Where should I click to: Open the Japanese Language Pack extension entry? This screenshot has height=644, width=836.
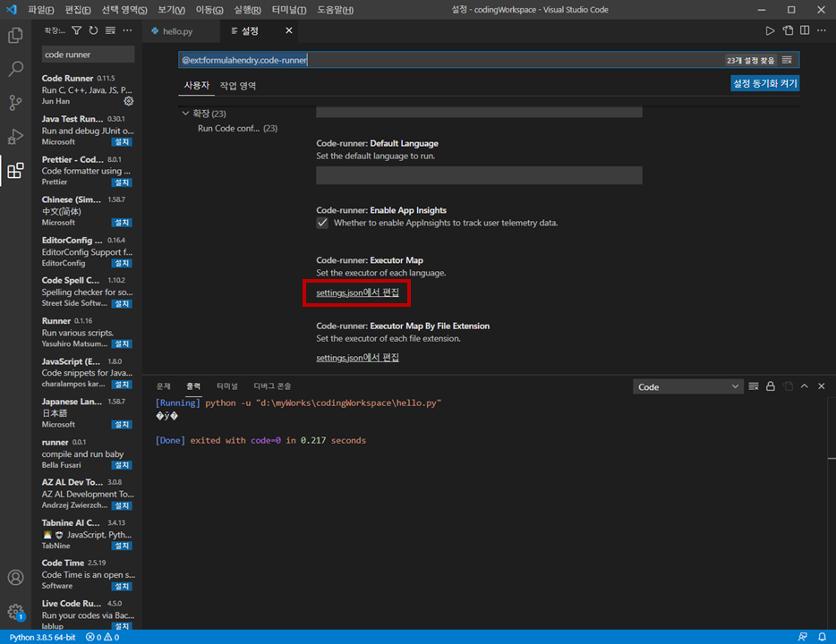[x=88, y=413]
